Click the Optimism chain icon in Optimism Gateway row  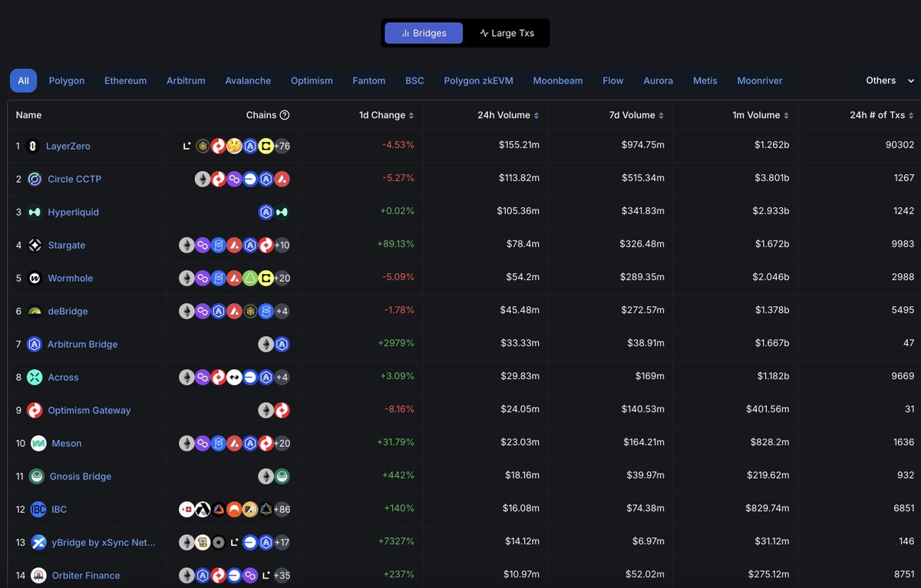click(x=282, y=410)
